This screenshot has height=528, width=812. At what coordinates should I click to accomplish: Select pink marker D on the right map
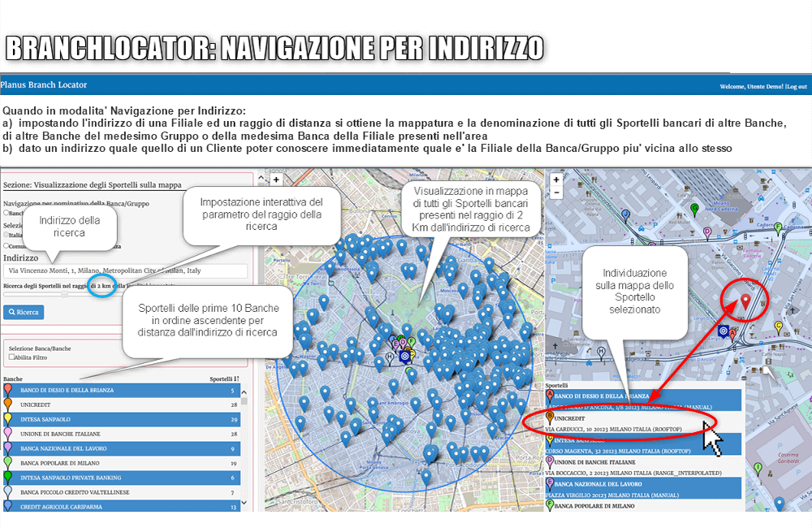coord(707,233)
